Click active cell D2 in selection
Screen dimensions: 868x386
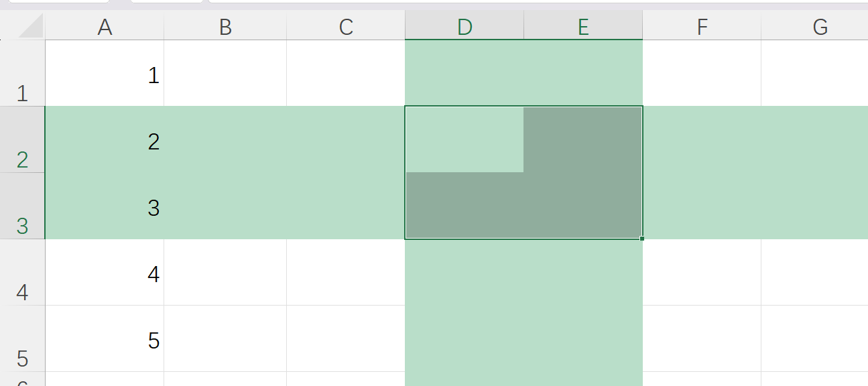pyautogui.click(x=464, y=139)
